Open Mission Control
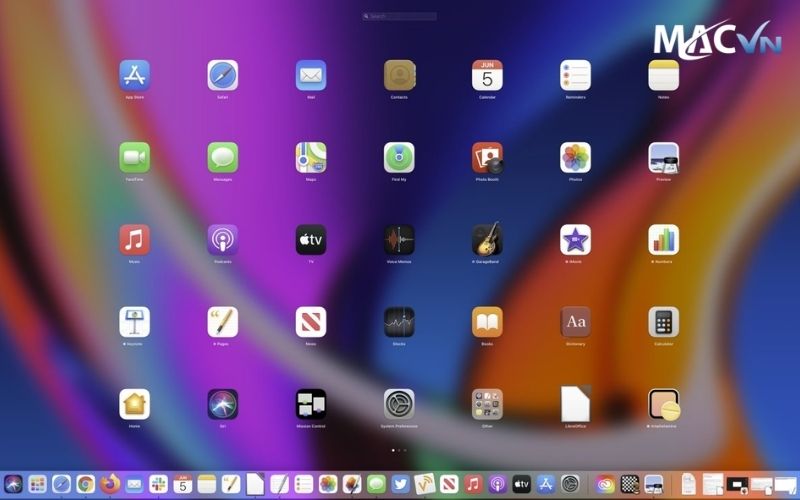This screenshot has height=500, width=800. [x=311, y=404]
